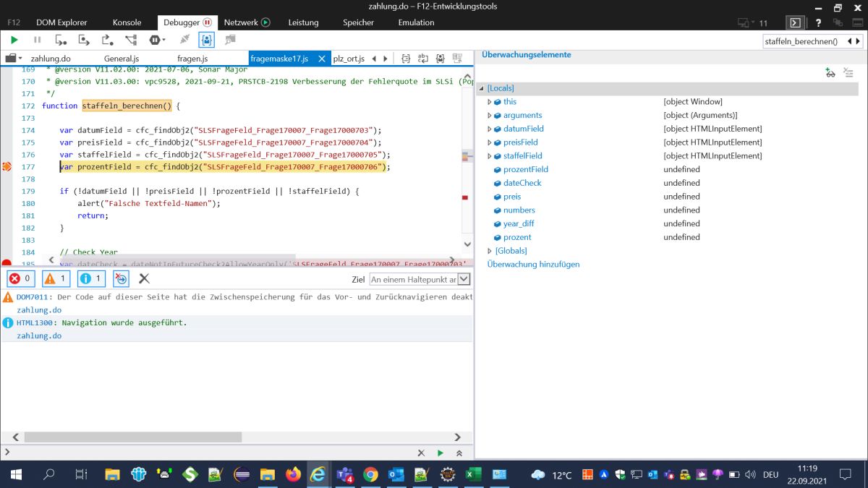The image size is (868, 488).
Task: Open the Leistung tab
Action: (x=303, y=22)
